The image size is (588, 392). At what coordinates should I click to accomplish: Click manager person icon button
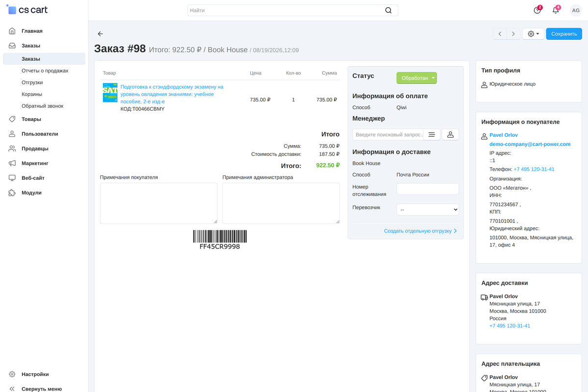(x=450, y=135)
